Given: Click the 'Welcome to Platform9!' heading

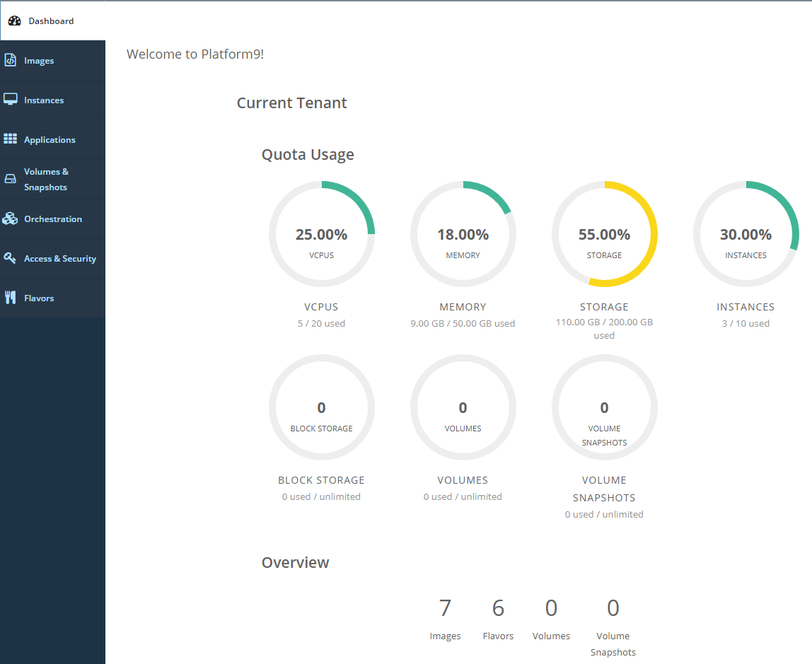Looking at the screenshot, I should 195,54.
